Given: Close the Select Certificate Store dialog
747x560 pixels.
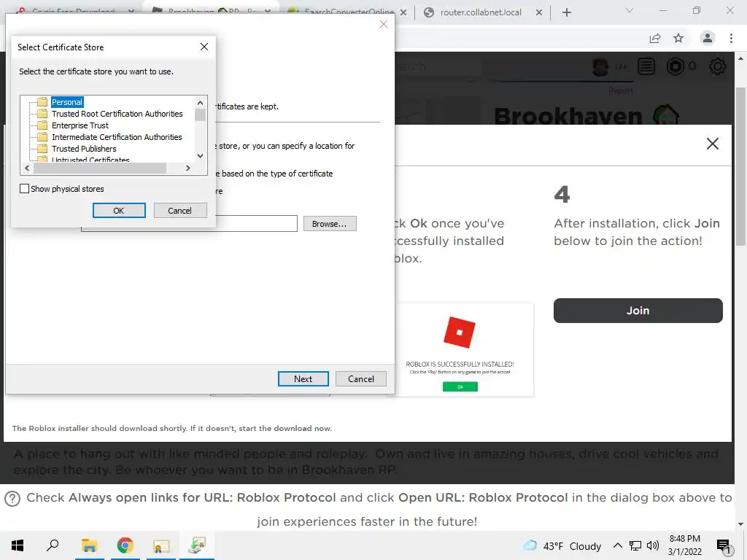Looking at the screenshot, I should [x=204, y=47].
